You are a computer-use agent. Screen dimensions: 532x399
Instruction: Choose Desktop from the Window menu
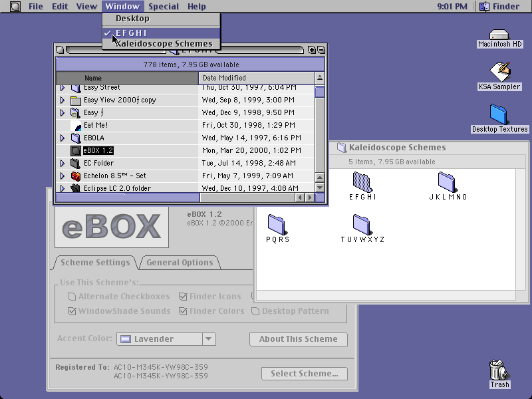tap(162, 19)
